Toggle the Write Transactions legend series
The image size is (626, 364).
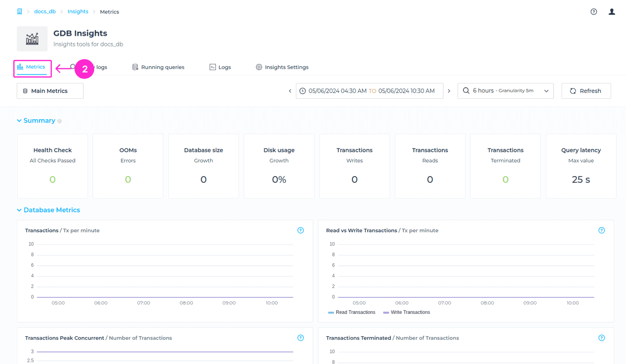click(407, 313)
